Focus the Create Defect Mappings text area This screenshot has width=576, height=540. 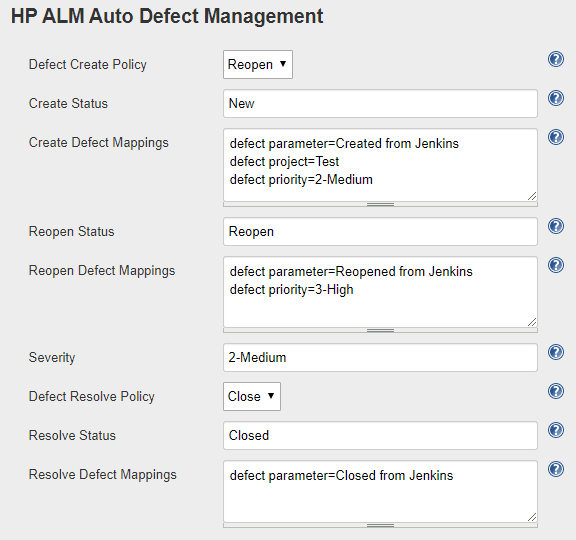(x=380, y=165)
